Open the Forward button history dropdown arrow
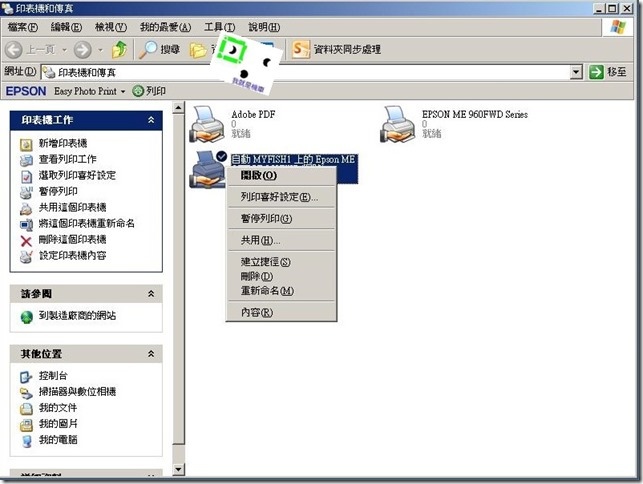This screenshot has height=484, width=643. pyautogui.click(x=100, y=50)
